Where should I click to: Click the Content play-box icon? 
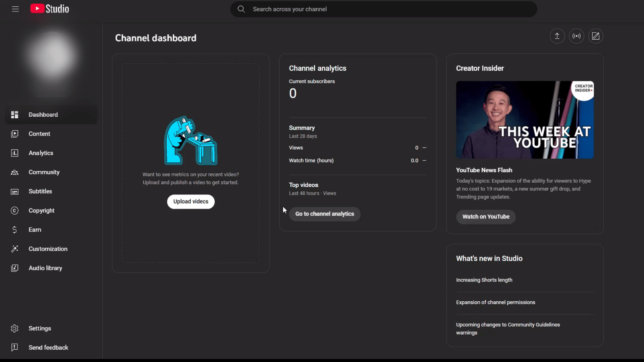[x=14, y=134]
